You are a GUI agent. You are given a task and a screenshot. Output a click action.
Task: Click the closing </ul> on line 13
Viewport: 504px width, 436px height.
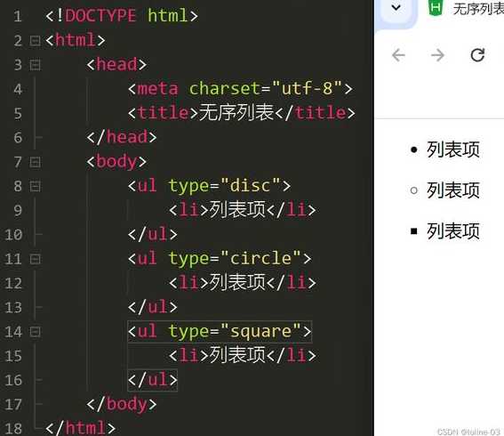tap(153, 307)
